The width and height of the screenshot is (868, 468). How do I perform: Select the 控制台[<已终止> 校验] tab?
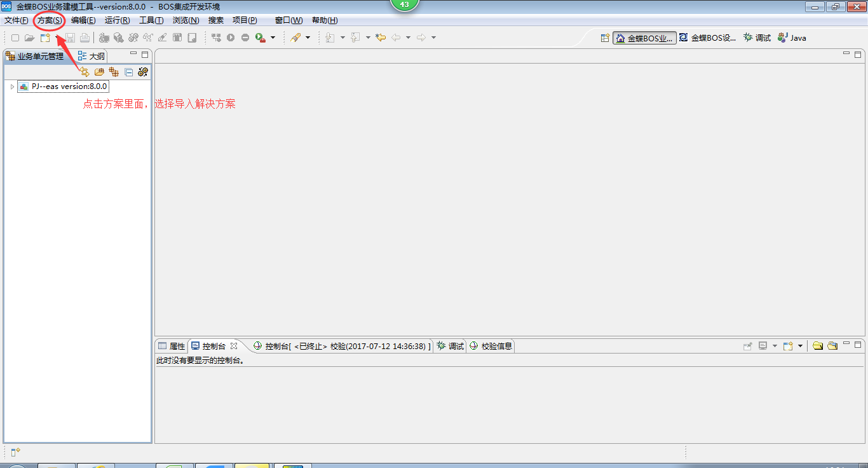point(342,346)
